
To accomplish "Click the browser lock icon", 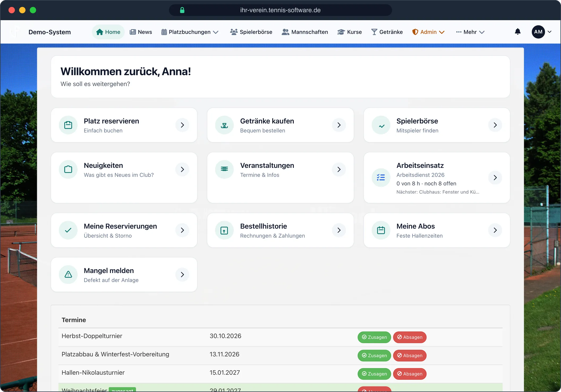I will click(182, 10).
